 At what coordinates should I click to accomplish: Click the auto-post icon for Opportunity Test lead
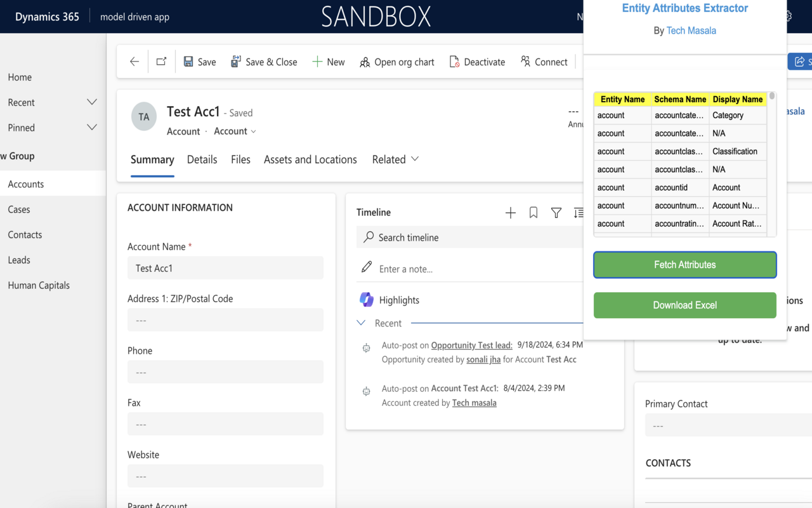coord(366,348)
